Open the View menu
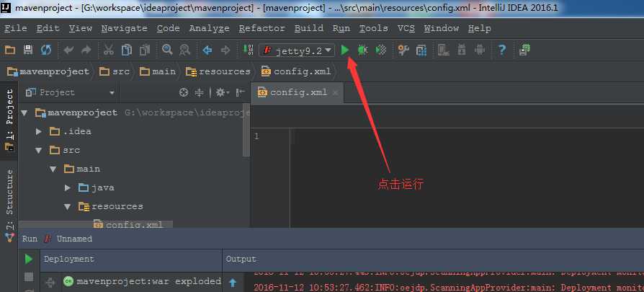 coord(80,28)
